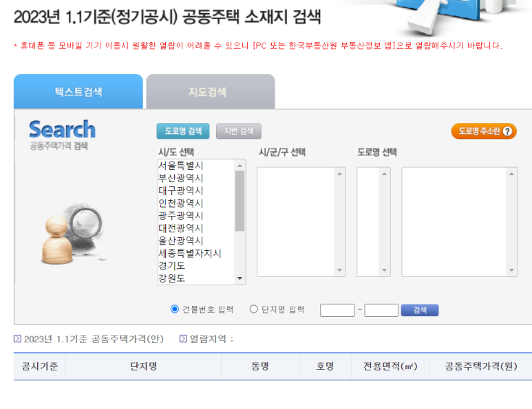This screenshot has height=409, width=532.
Task: Open the 도로명 주소란 help button
Action: point(484,131)
